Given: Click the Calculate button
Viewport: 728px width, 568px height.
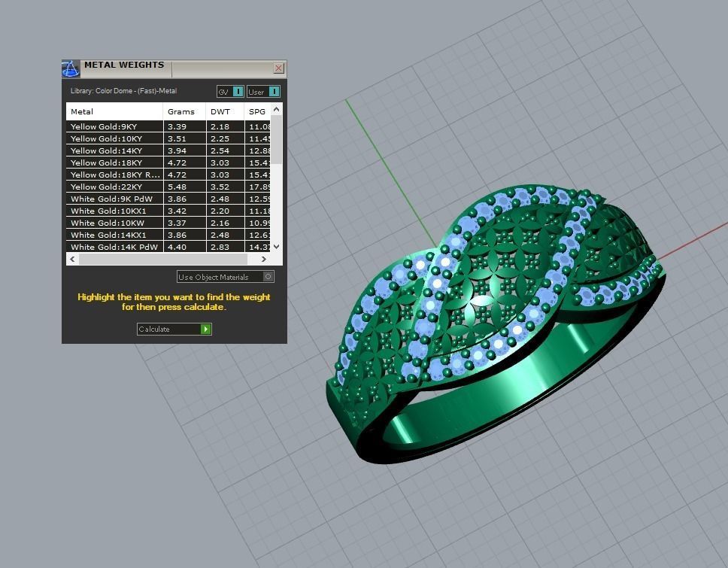Looking at the screenshot, I should coord(174,329).
